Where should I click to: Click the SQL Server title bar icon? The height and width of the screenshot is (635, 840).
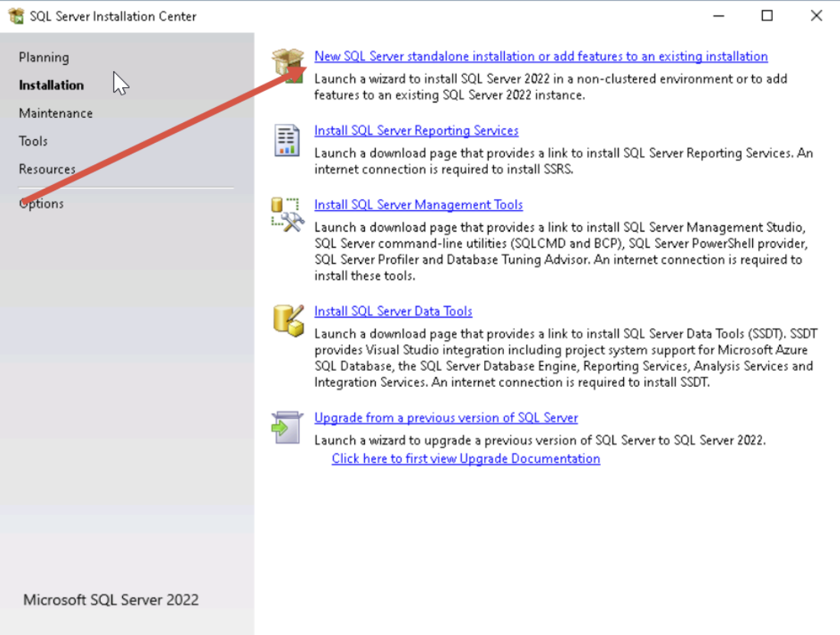[x=17, y=16]
